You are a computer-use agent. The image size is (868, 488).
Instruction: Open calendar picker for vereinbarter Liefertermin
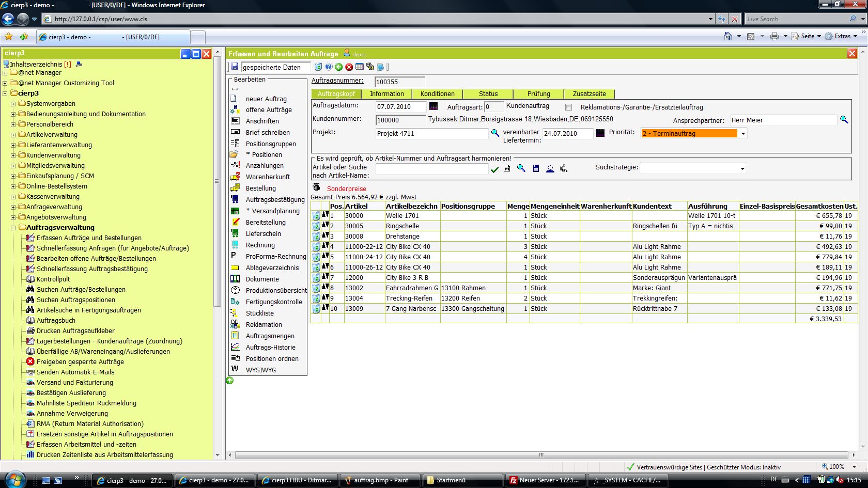[x=600, y=133]
